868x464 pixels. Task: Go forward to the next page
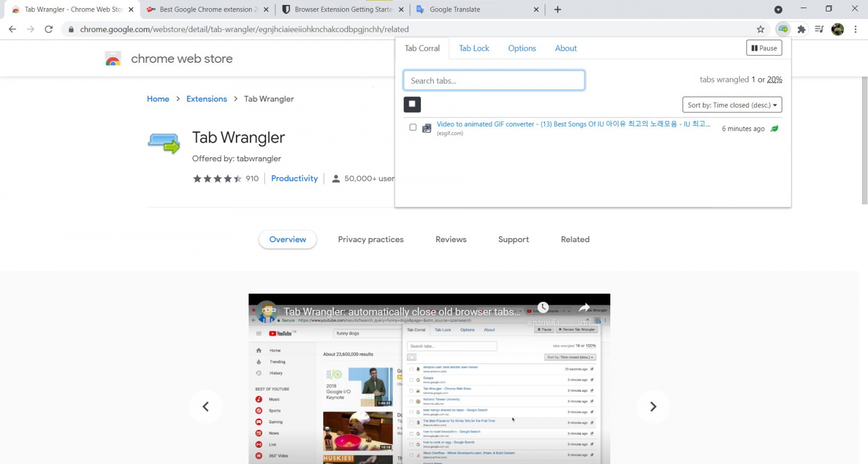30,29
